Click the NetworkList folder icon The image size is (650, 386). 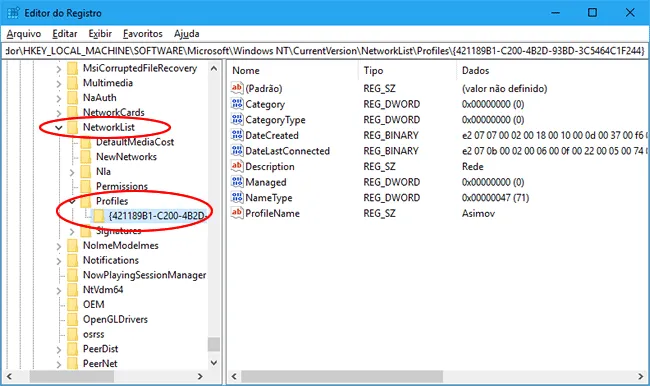73,127
